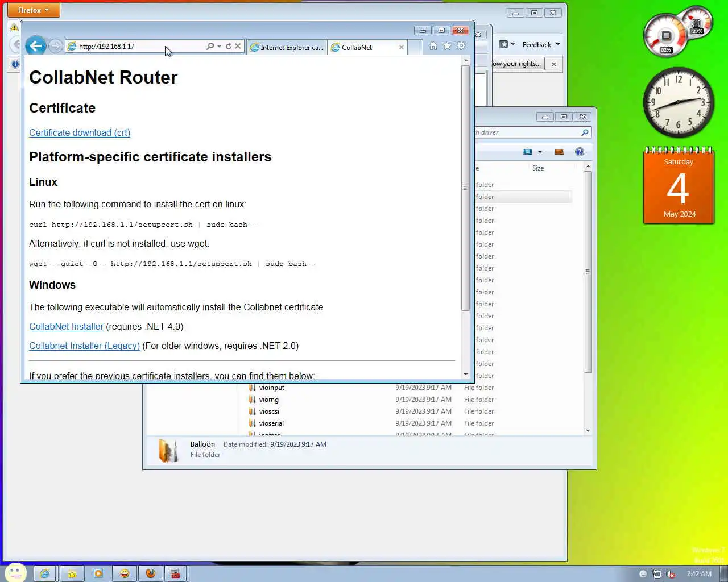Image resolution: width=728 pixels, height=582 pixels.
Task: Click the IE Forward navigation arrow
Action: [55, 46]
